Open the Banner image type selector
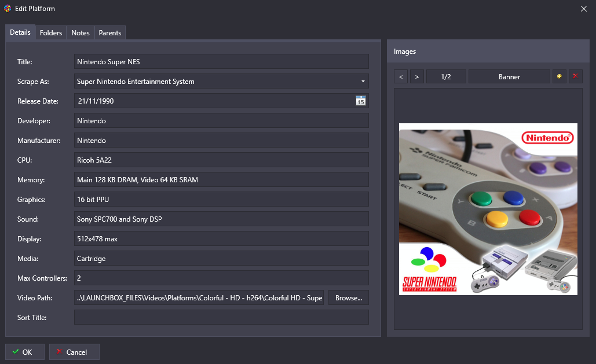 (509, 76)
